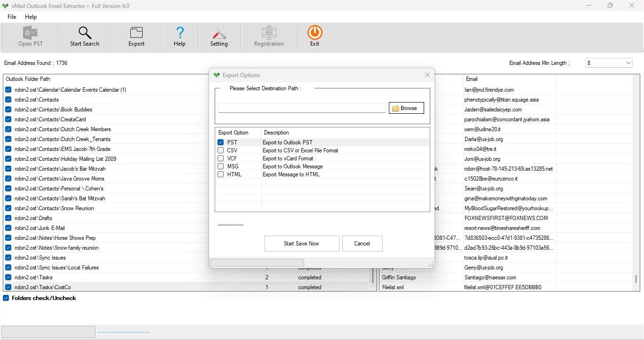Select row Notes\Horse Shows Prep
This screenshot has height=340, width=644.
pyautogui.click(x=55, y=238)
